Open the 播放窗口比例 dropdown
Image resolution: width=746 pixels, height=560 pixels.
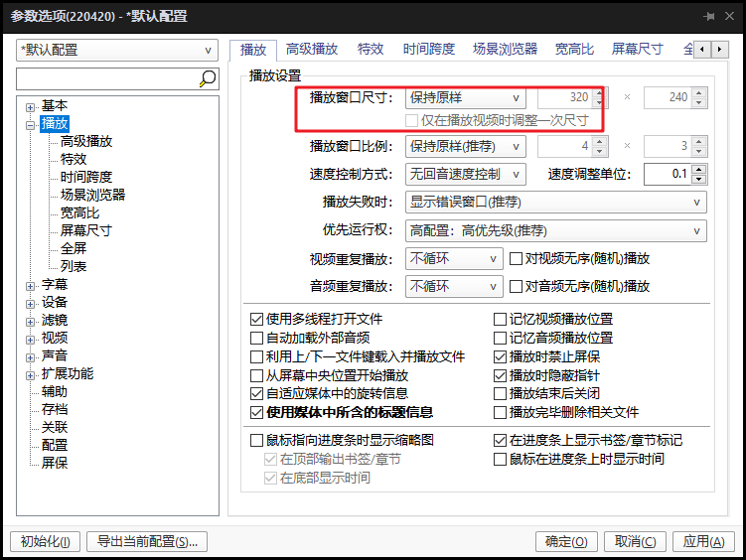465,146
